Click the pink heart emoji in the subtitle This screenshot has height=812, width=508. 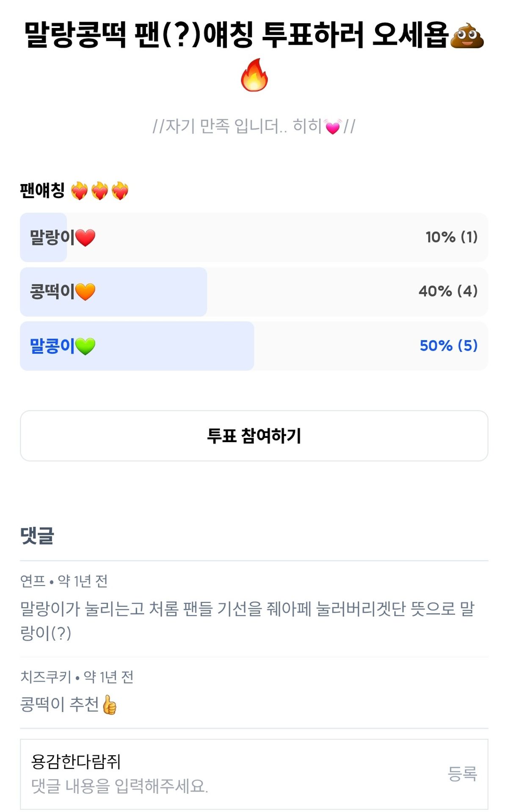point(333,127)
